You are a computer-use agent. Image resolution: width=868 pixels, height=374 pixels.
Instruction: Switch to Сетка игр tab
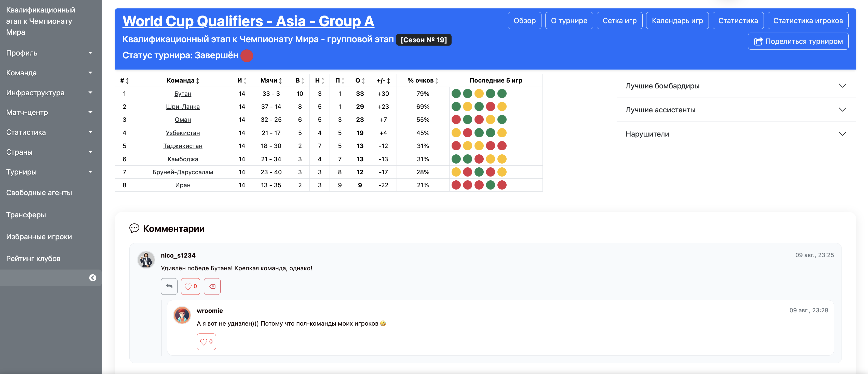(x=619, y=21)
